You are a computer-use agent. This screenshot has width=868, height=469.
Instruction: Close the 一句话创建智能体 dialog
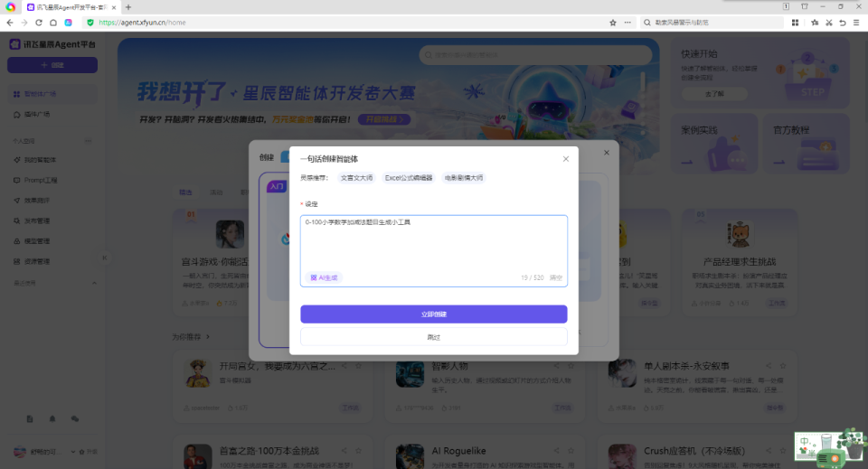coord(566,159)
